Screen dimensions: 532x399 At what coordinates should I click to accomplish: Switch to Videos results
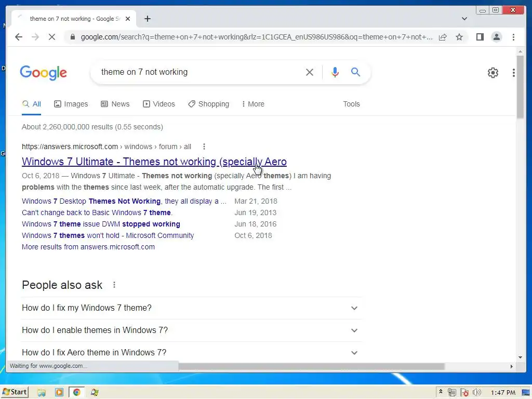[159, 104]
